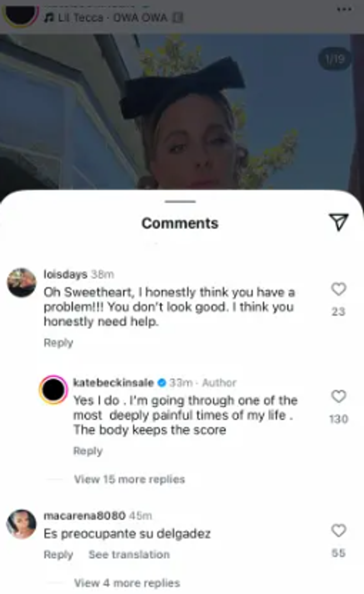
Task: Like loisdays' comment with the heart
Action: (338, 289)
